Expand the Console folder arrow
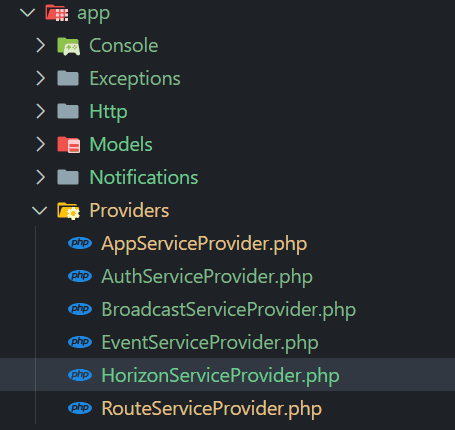455x430 pixels. 40,45
